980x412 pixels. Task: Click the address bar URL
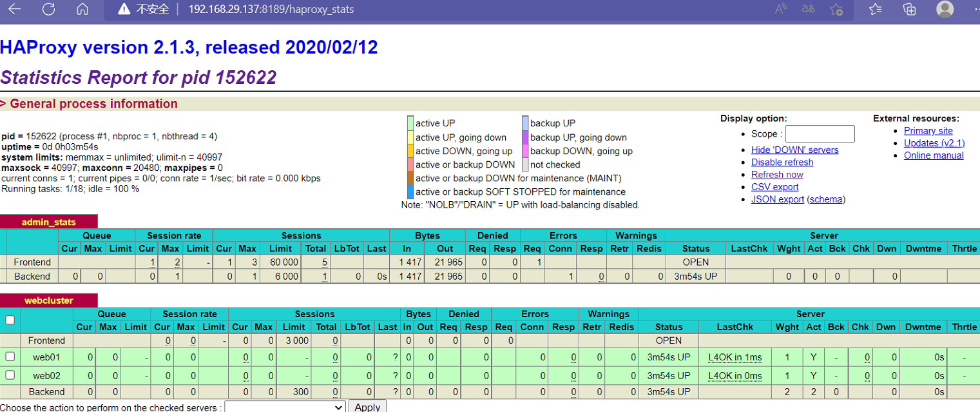click(x=271, y=10)
